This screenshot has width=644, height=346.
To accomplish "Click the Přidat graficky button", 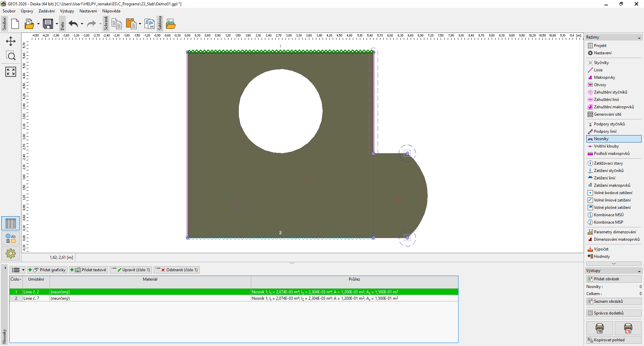I will 47,270.
